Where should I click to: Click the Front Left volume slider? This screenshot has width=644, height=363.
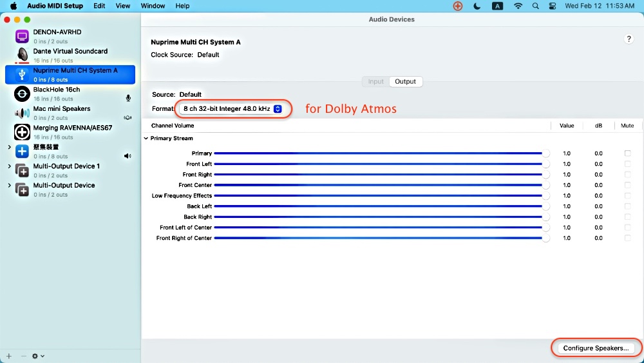(x=380, y=164)
